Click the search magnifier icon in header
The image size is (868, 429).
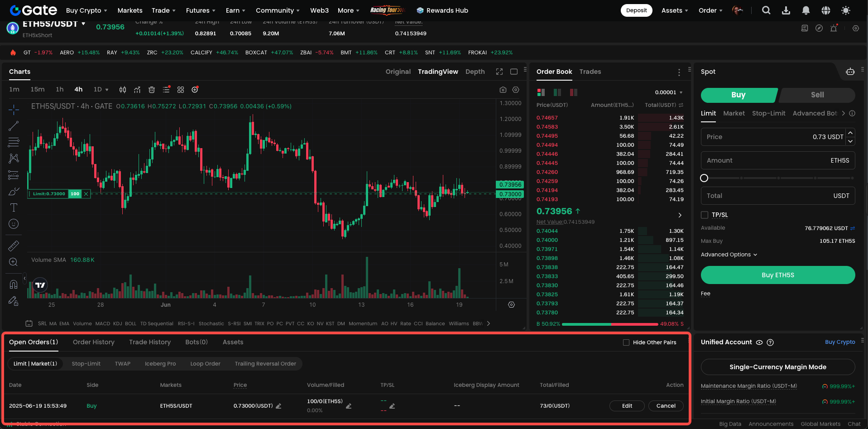[766, 10]
